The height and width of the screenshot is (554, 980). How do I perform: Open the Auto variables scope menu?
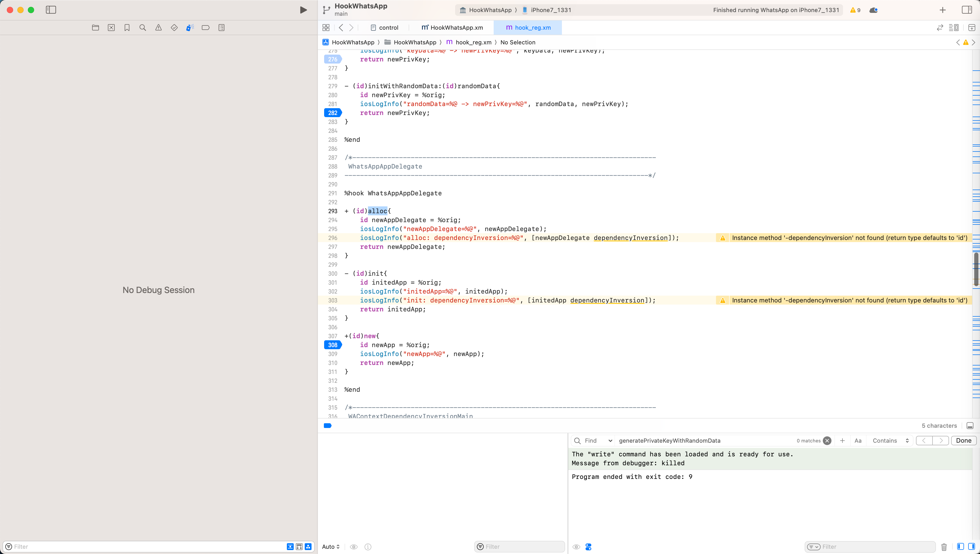[331, 547]
